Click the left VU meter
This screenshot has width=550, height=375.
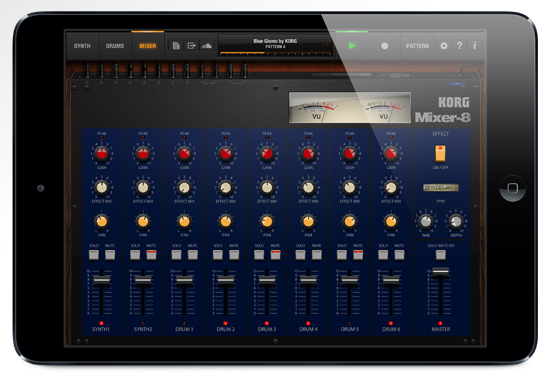point(317,108)
